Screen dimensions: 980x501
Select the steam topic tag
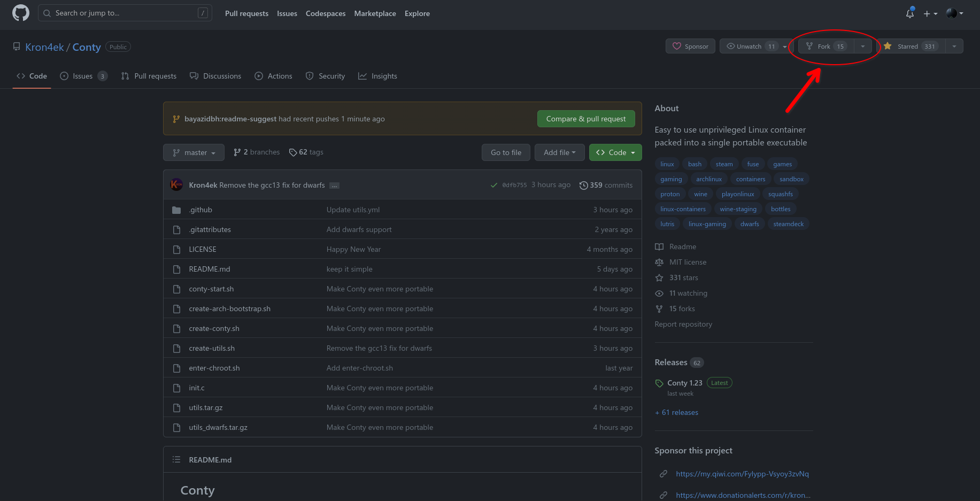724,164
